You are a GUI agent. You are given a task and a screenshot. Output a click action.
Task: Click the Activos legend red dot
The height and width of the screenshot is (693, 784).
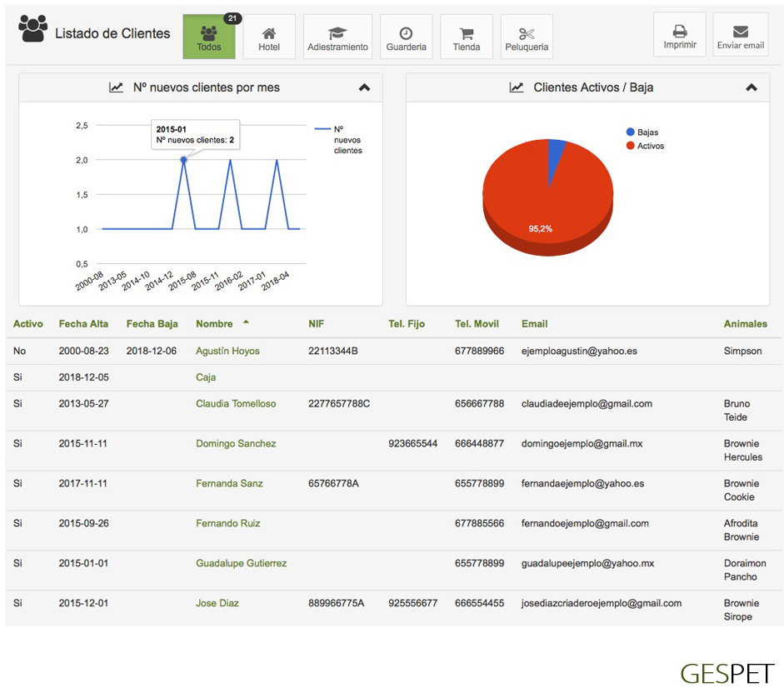pyautogui.click(x=630, y=146)
